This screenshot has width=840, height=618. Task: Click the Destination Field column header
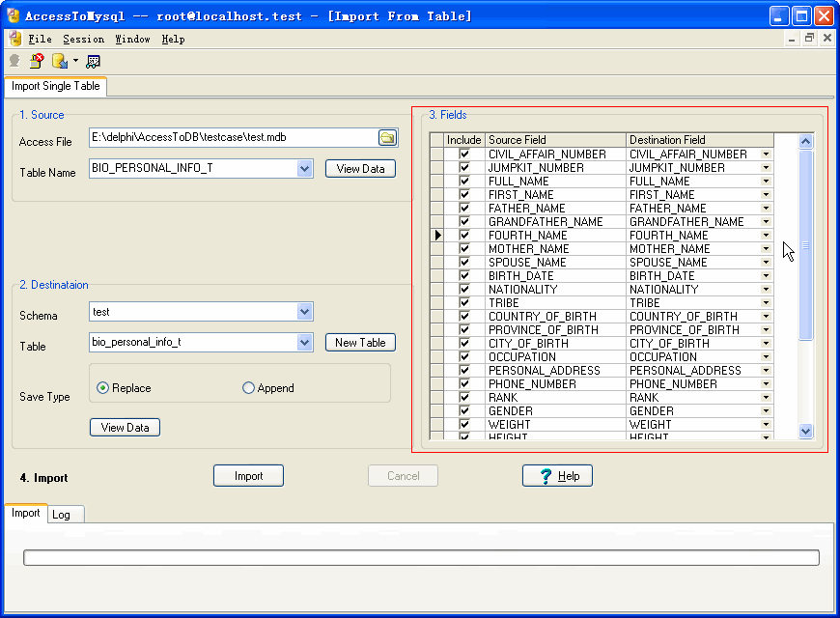tap(700, 140)
